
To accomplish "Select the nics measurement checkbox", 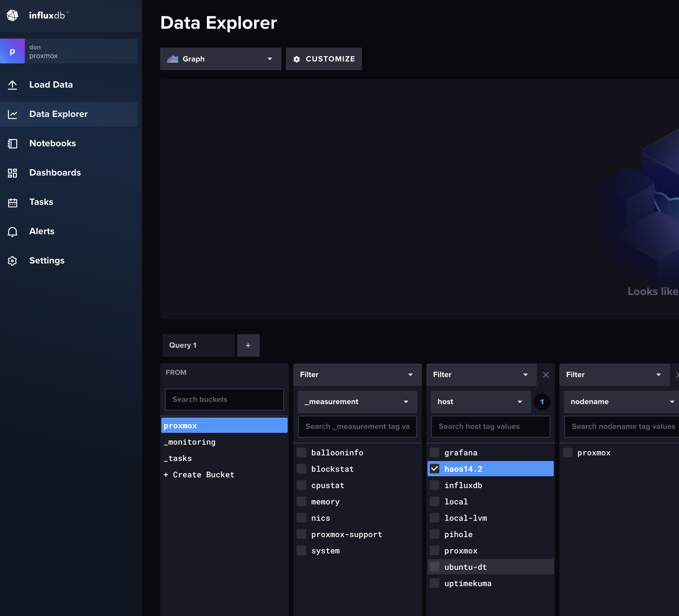I will 301,518.
